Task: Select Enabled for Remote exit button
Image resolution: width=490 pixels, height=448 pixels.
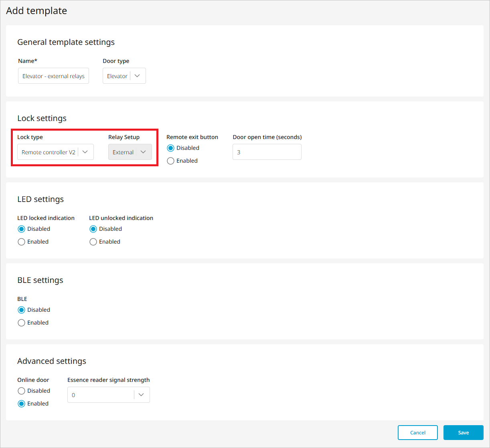Action: click(171, 161)
